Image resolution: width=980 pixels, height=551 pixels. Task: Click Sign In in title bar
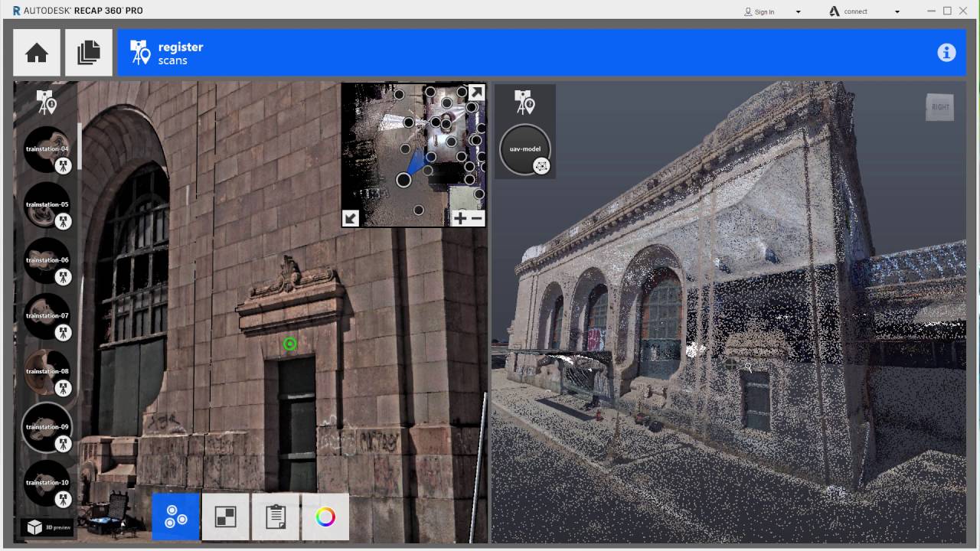(759, 11)
